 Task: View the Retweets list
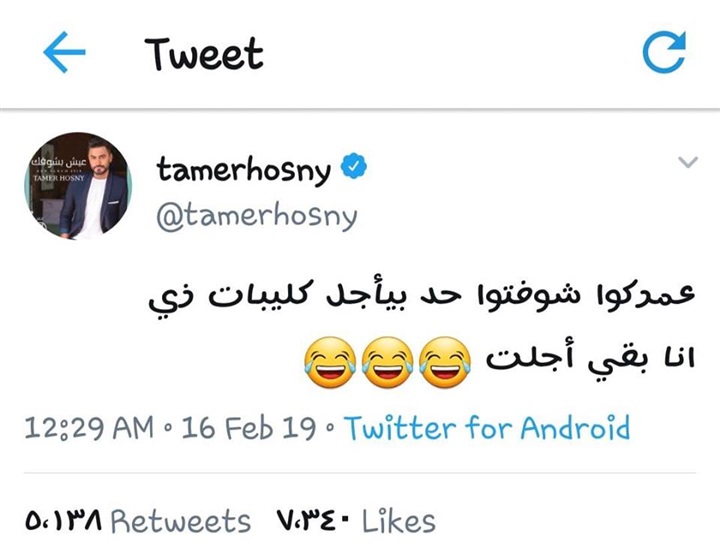pos(181,522)
